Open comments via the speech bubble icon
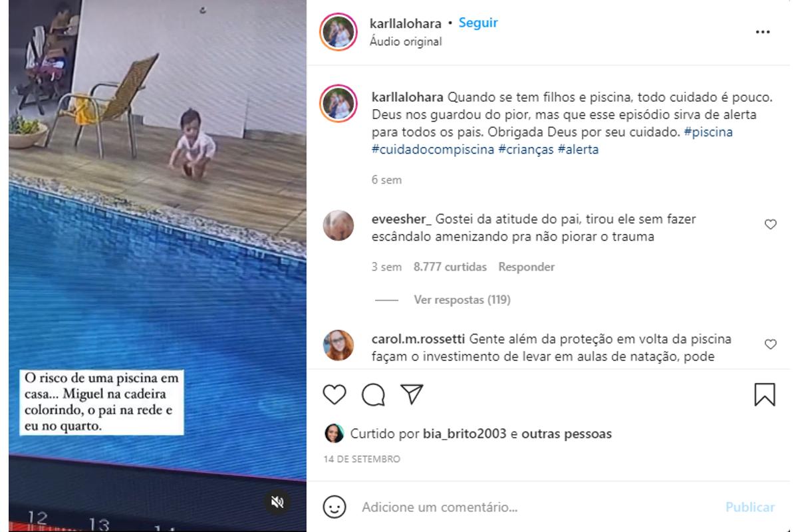This screenshot has height=532, width=798. (374, 394)
